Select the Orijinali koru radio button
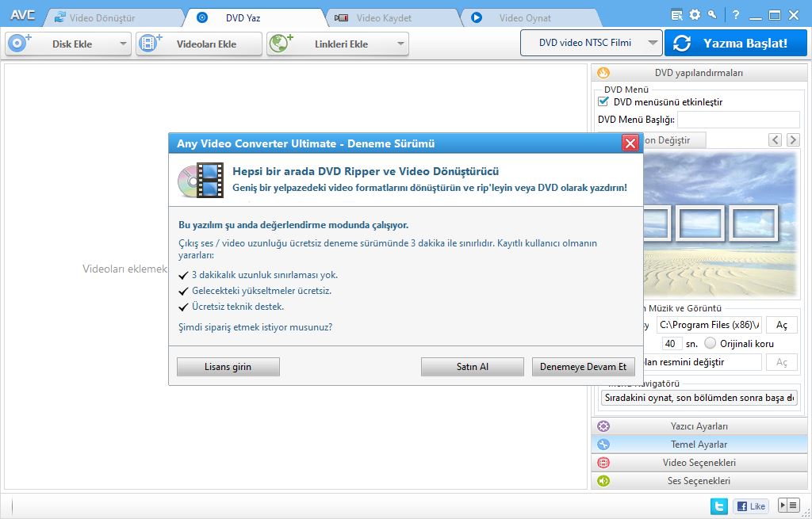812x519 pixels. click(x=710, y=343)
